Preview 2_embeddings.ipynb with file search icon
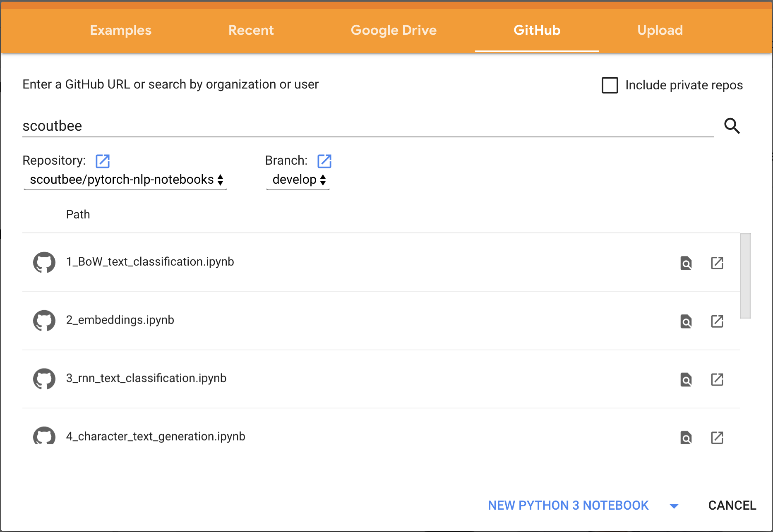The height and width of the screenshot is (532, 773). 686,321
